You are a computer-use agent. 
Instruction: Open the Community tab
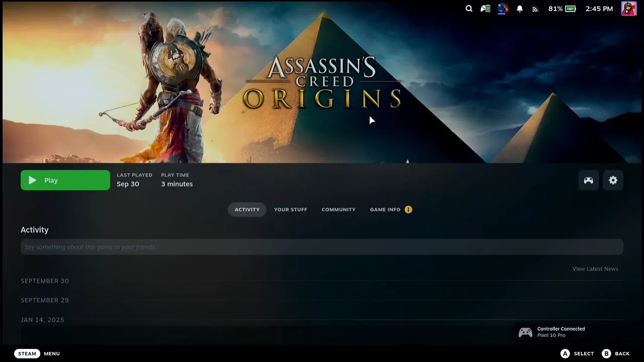339,209
